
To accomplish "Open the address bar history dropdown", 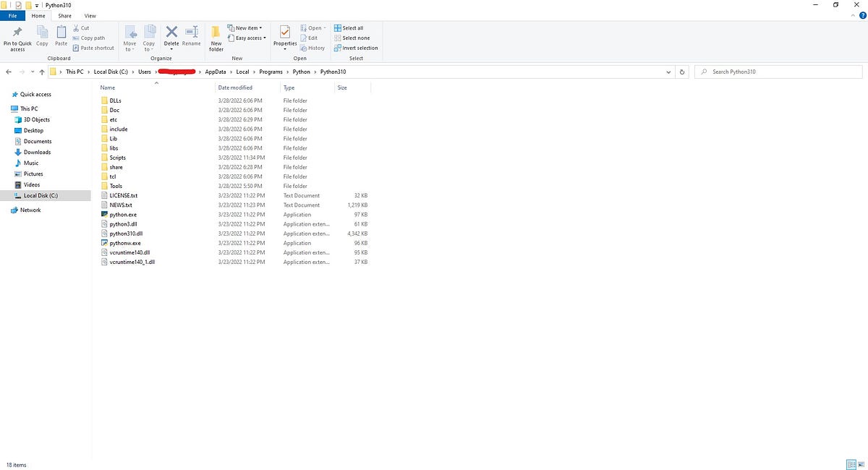I will pos(668,72).
